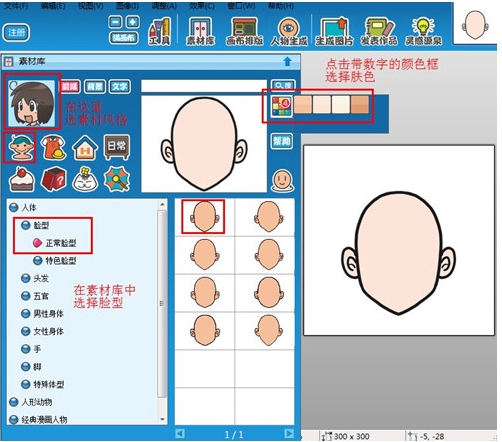Image resolution: width=502 pixels, height=442 pixels.
Task: Click the 素材库 panel title icon
Action: coord(9,61)
